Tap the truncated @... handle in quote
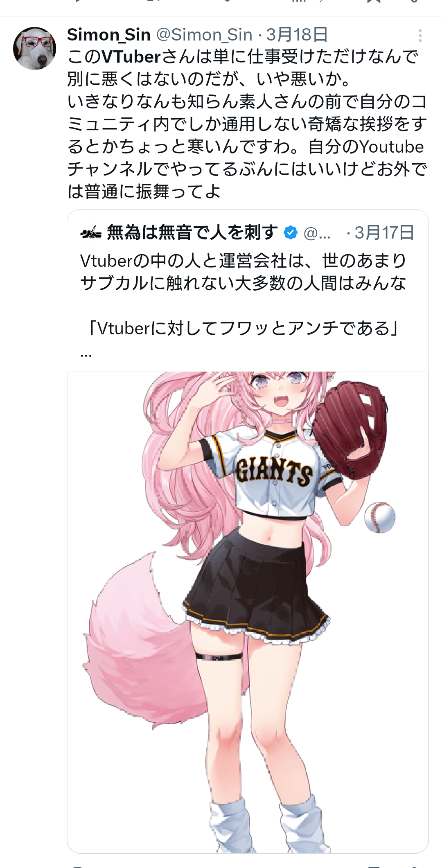Screen dimensions: 442x868 pos(317,233)
